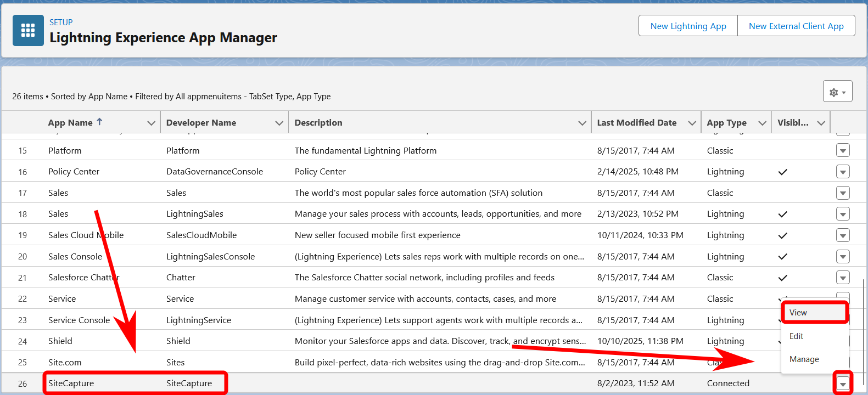The width and height of the screenshot is (868, 395).
Task: Select the Service app name cell
Action: [62, 299]
